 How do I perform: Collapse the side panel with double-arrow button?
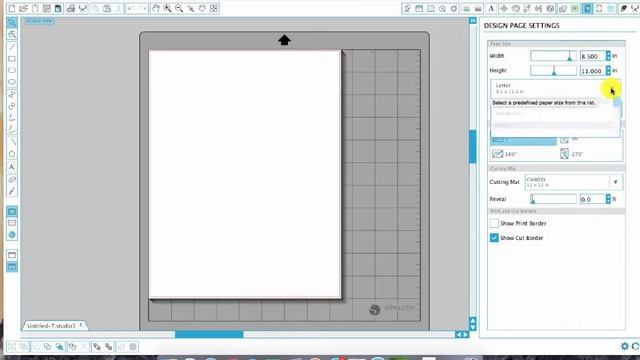pos(473,20)
